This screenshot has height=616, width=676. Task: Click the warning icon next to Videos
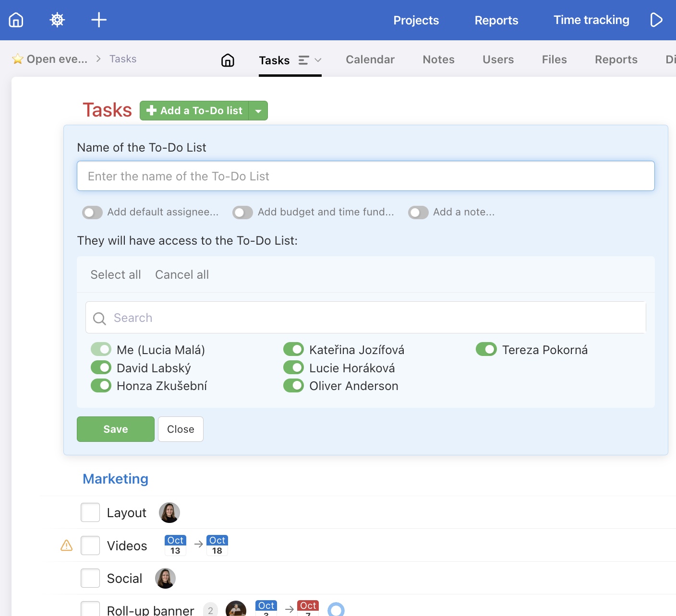pos(66,545)
